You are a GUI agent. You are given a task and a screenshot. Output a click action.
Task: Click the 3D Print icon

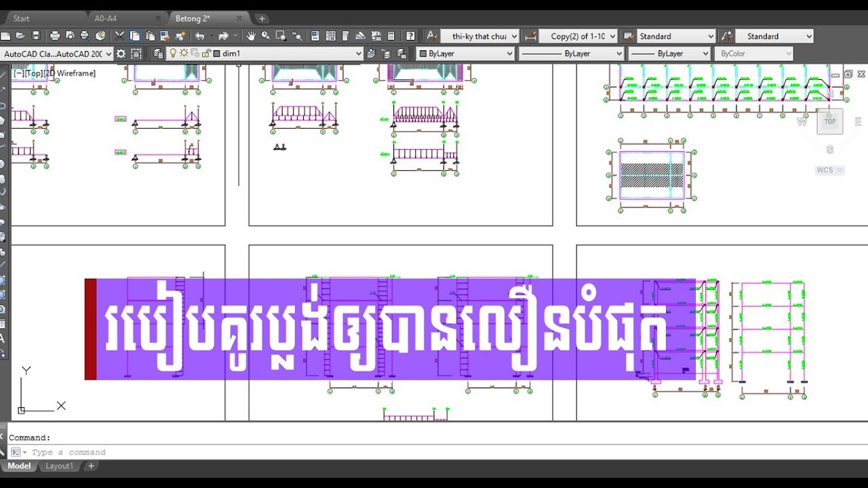[x=100, y=36]
